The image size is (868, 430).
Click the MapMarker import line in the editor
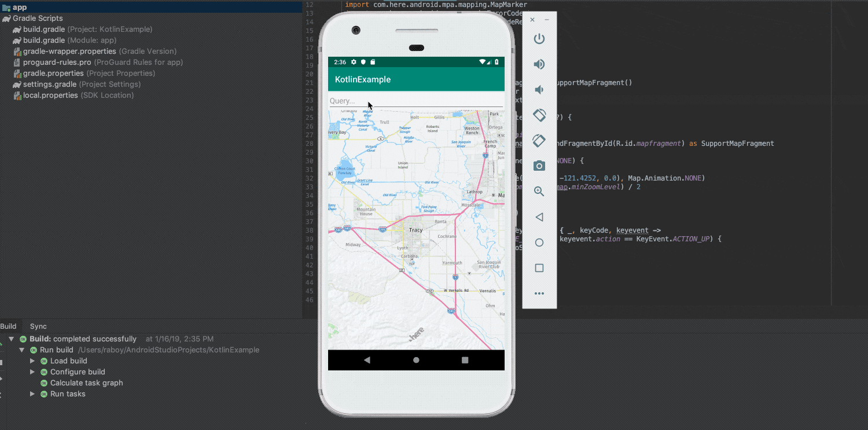click(x=436, y=5)
